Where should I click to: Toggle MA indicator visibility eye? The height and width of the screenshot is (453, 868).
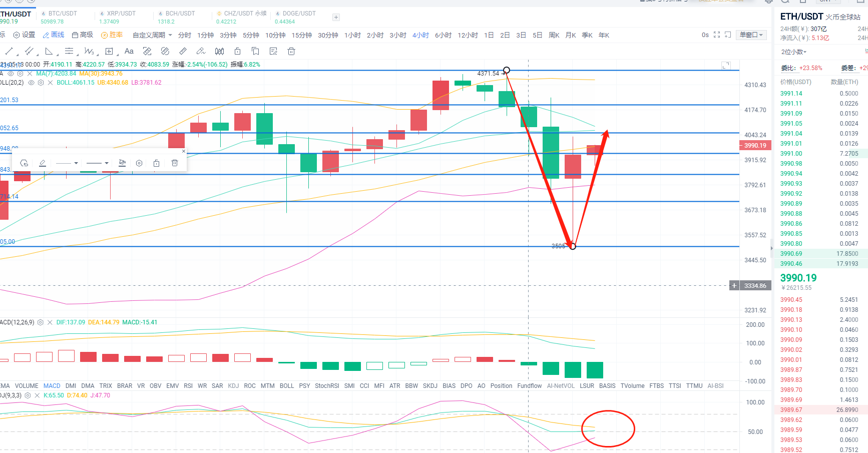[11, 74]
